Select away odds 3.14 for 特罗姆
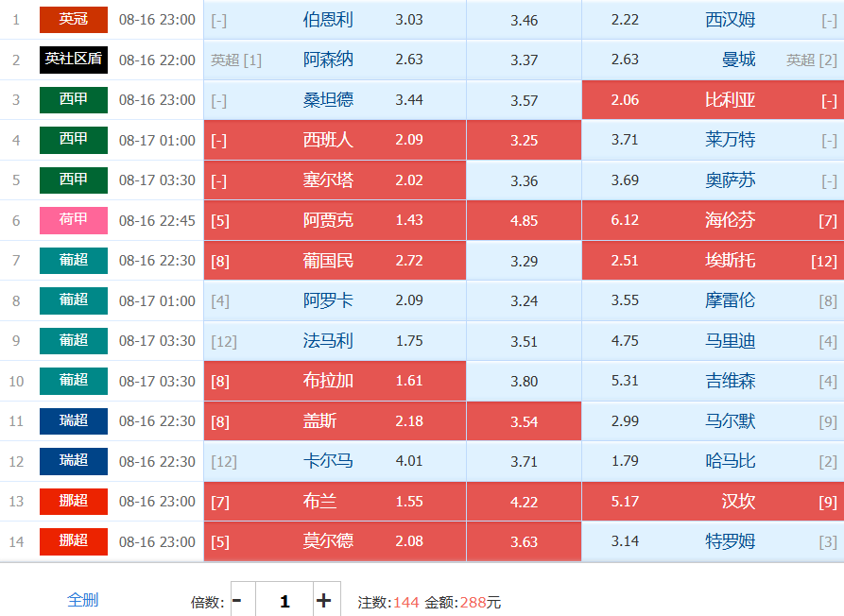Screen dimensions: 844x616 click(x=713, y=541)
